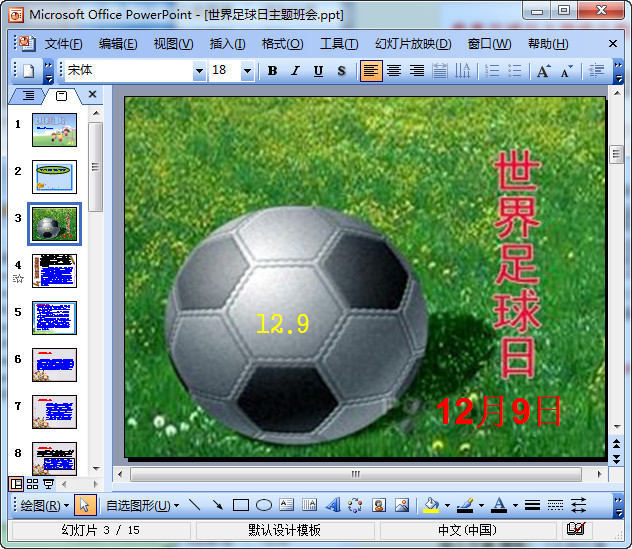Close the slides pane
Image resolution: width=632 pixels, height=549 pixels.
(92, 94)
